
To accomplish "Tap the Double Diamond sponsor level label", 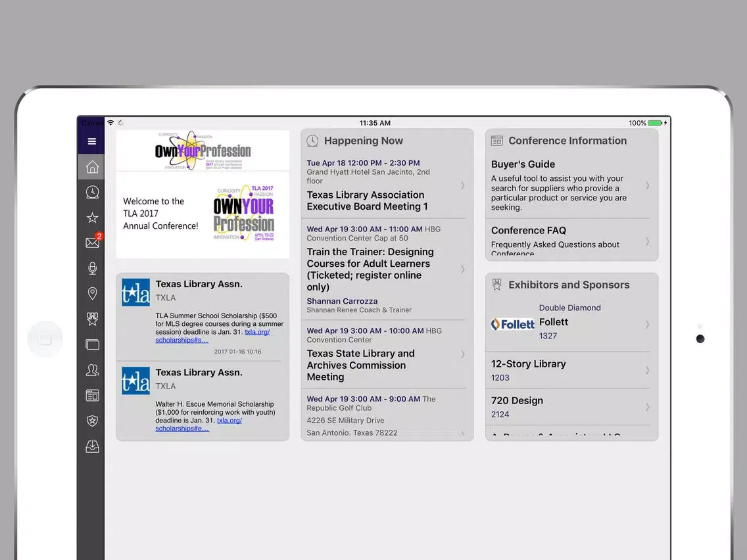I will click(x=569, y=308).
